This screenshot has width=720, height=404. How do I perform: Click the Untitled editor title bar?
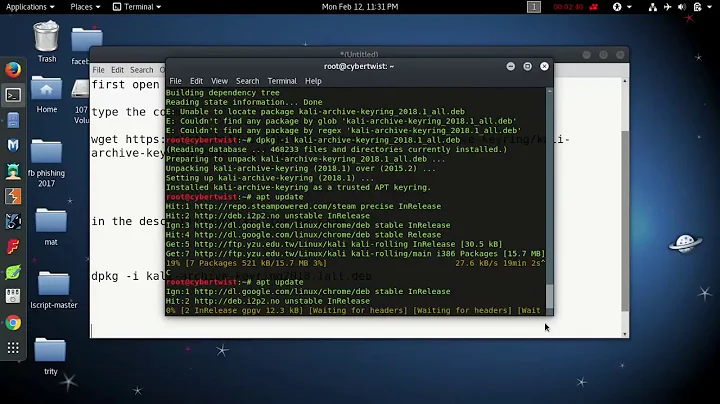[x=359, y=54]
